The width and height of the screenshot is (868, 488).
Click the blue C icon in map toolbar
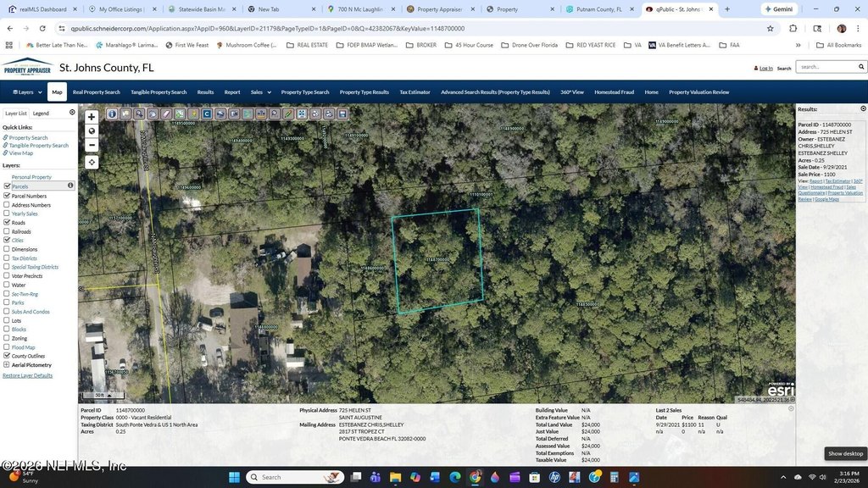(207, 114)
